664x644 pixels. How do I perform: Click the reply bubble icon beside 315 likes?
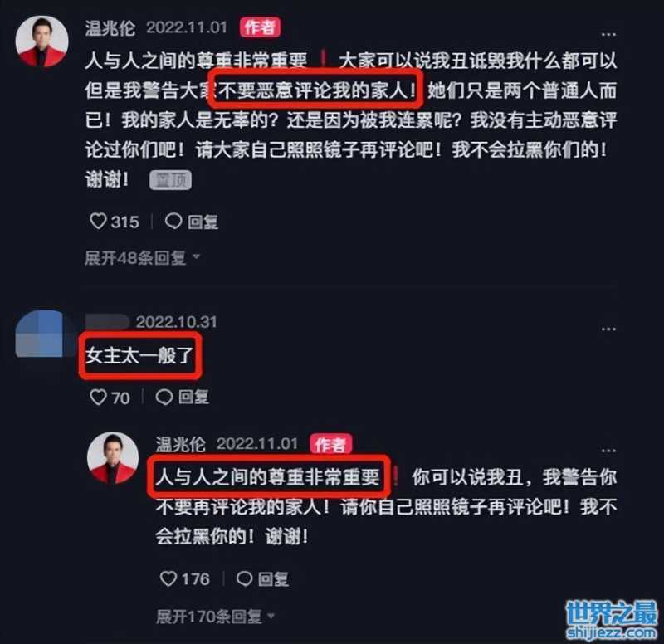pos(173,221)
